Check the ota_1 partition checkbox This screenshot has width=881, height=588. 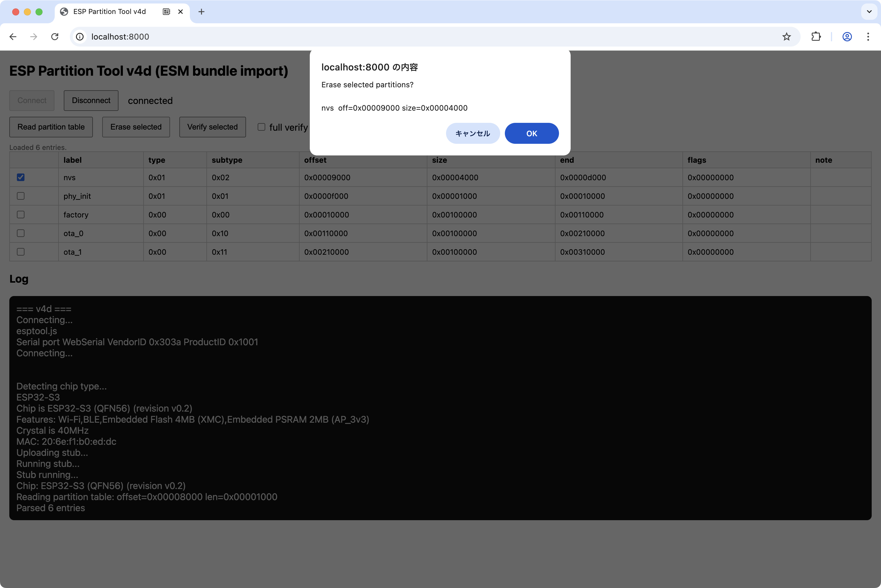[x=21, y=252]
